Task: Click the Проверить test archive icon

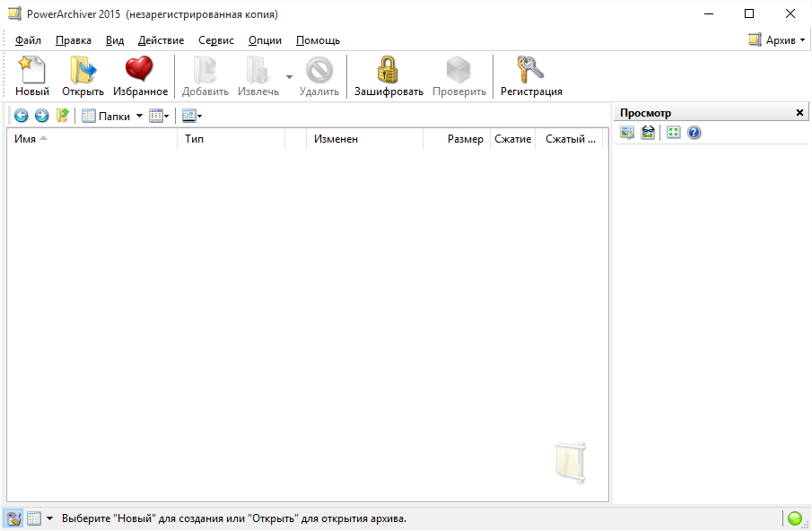Action: [x=458, y=76]
